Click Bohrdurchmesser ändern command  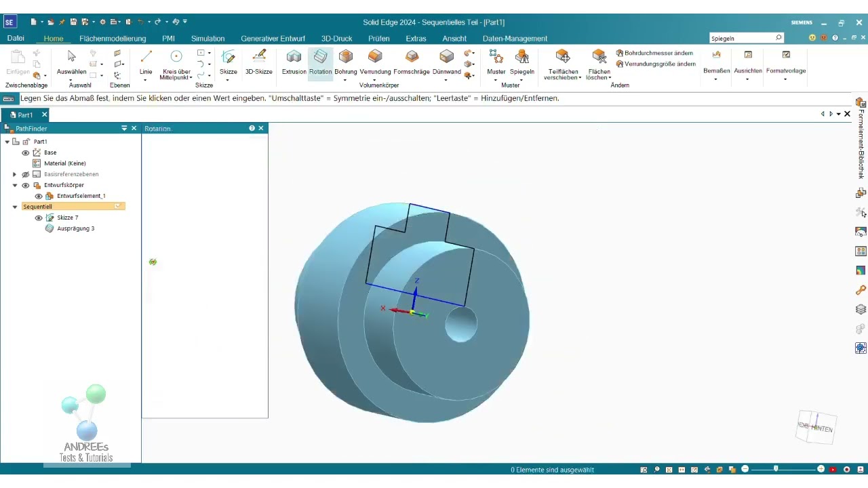tap(654, 53)
